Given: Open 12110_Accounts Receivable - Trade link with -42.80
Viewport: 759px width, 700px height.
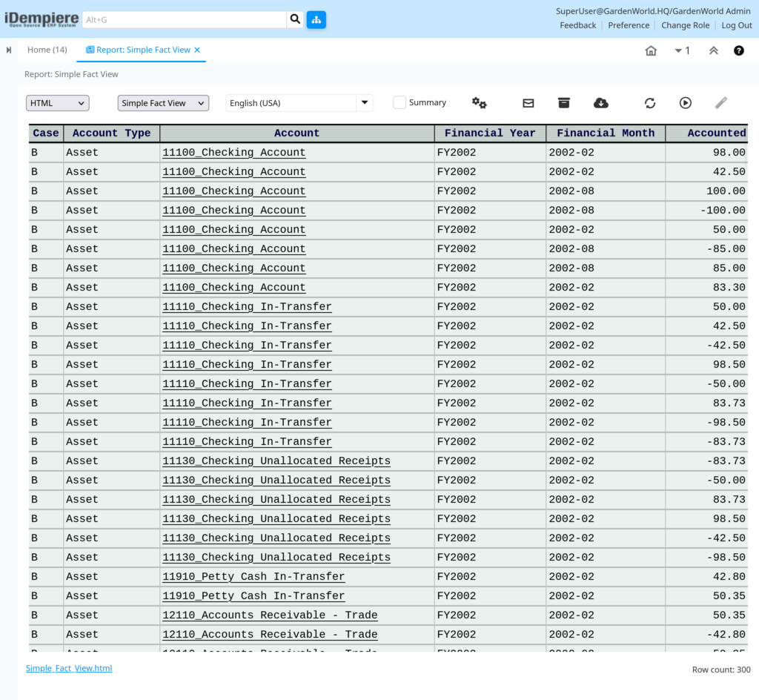Looking at the screenshot, I should point(270,635).
